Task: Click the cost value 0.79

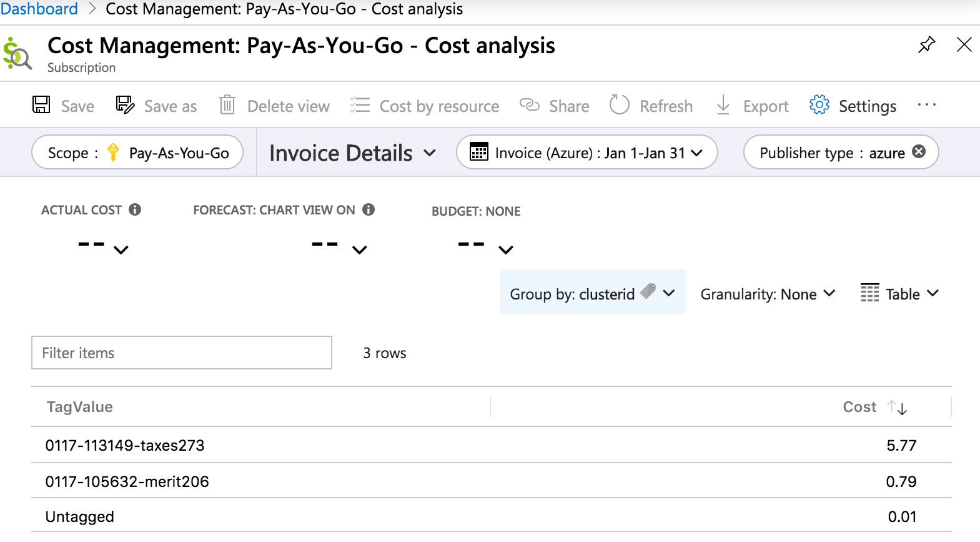Action: tap(901, 481)
